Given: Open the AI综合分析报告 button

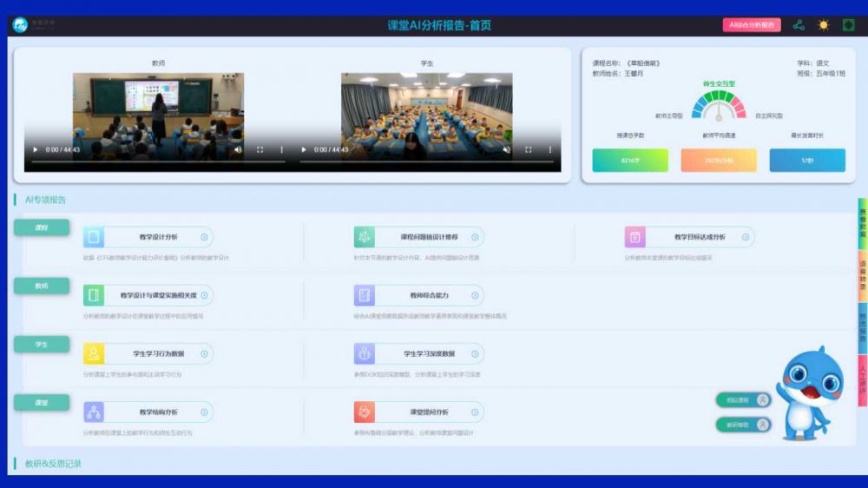Looking at the screenshot, I should coord(751,25).
